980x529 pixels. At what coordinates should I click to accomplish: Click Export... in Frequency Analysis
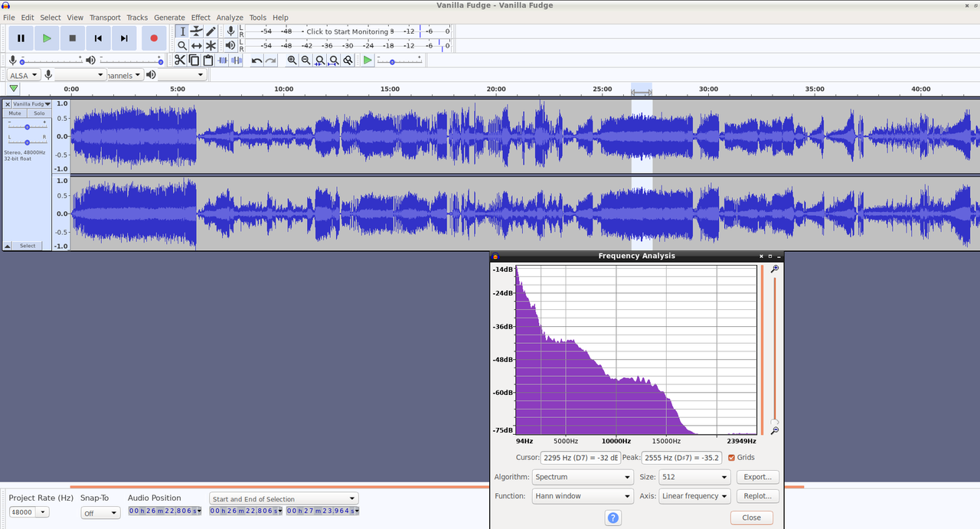coord(758,477)
